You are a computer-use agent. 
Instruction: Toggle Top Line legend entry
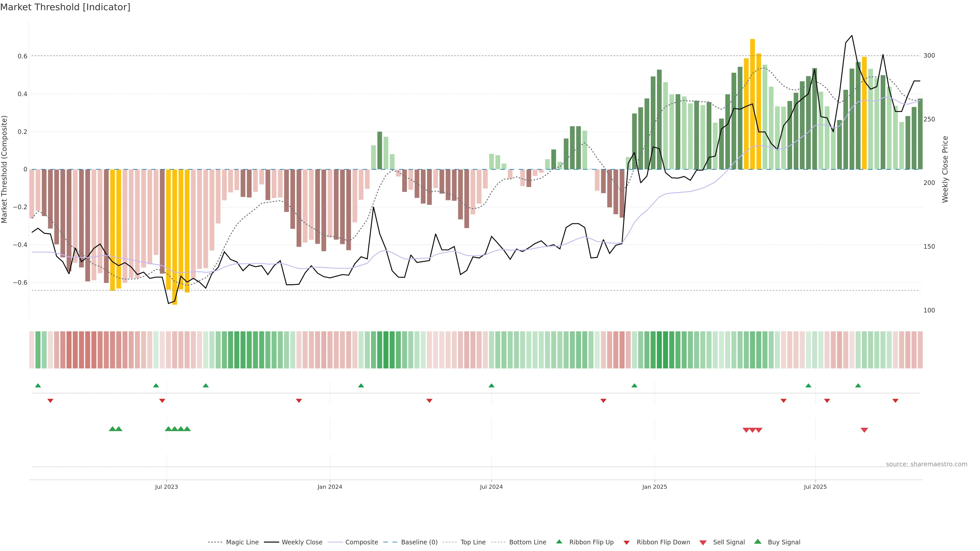pos(473,542)
